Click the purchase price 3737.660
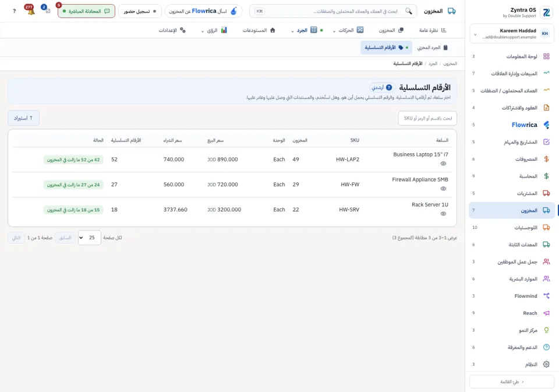This screenshot has height=392, width=559. (175, 210)
